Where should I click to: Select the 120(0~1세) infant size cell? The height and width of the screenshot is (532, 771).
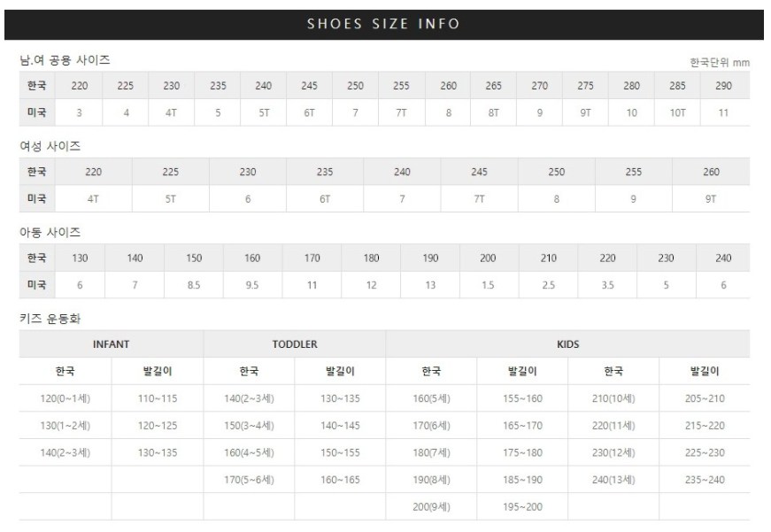click(x=66, y=398)
